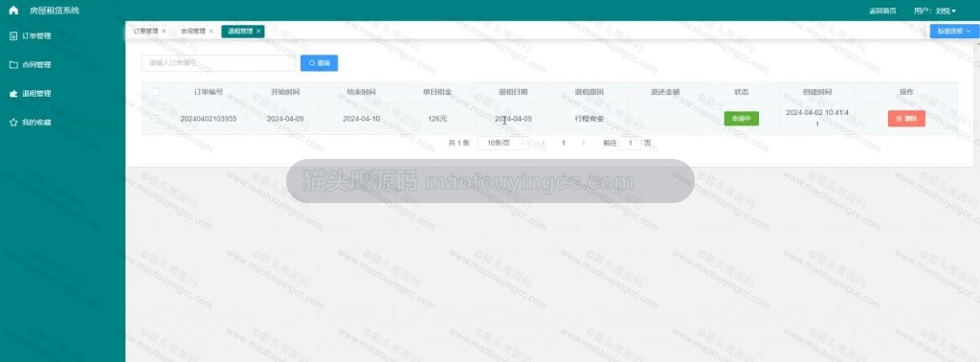
Task: Toggle the select-all checkbox in table header
Action: [156, 92]
